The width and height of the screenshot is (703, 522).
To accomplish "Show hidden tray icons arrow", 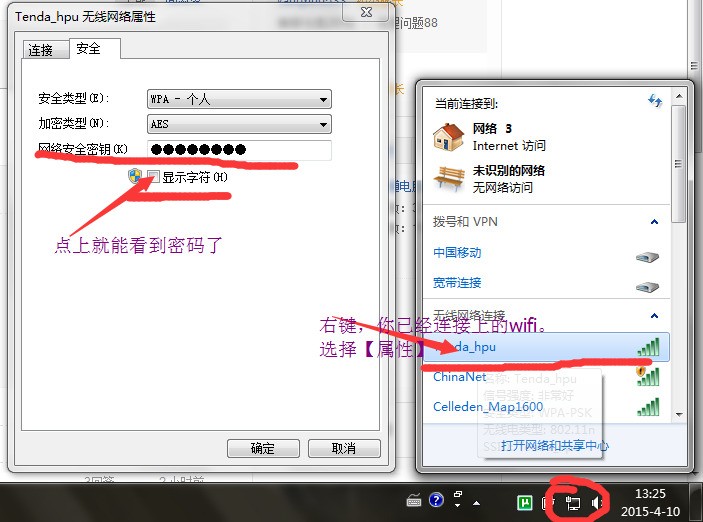I will pos(476,503).
